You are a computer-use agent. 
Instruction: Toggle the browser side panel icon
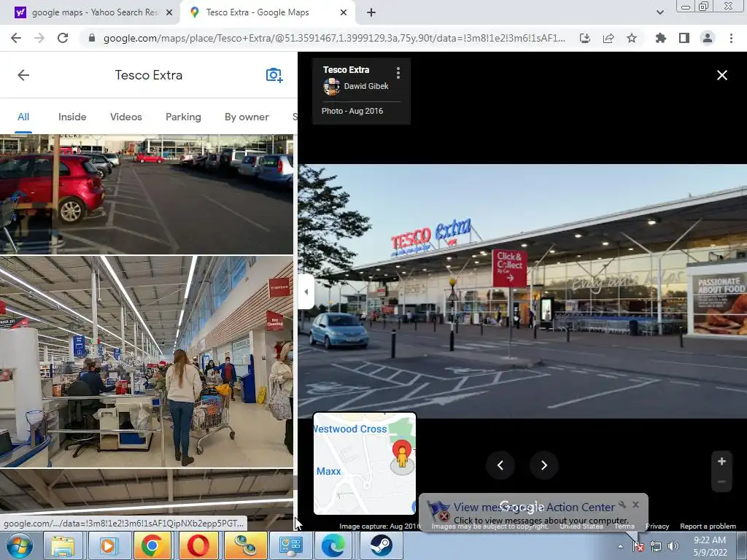[684, 38]
